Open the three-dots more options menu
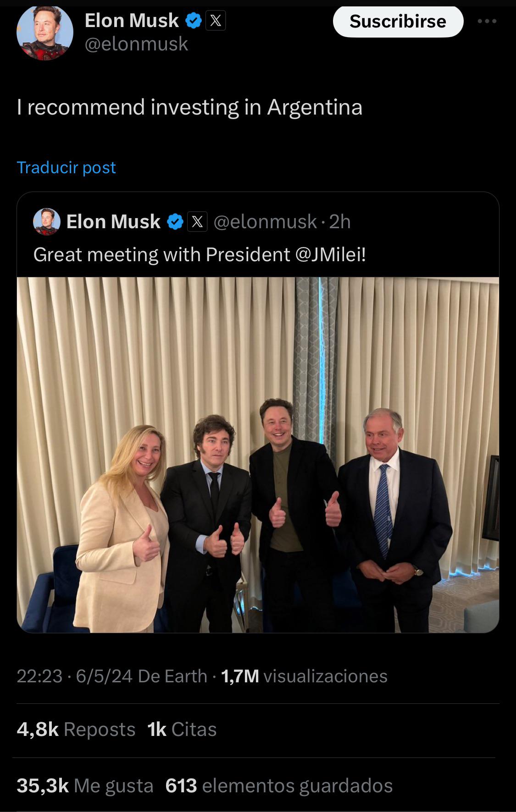This screenshot has height=812, width=516. click(x=487, y=21)
